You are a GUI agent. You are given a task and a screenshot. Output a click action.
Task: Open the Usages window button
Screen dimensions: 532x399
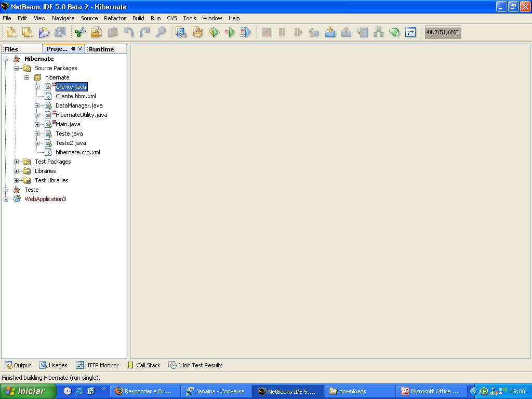[x=54, y=365]
